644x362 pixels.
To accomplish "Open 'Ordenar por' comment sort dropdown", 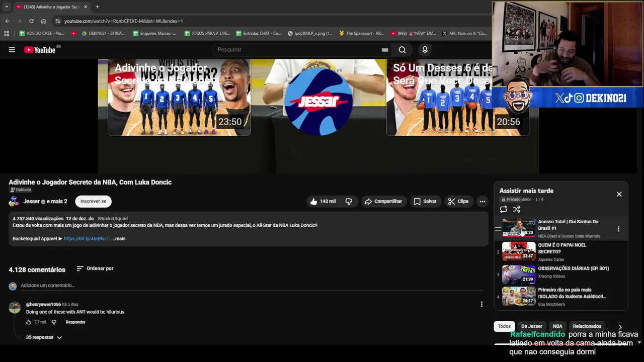I will (x=95, y=268).
